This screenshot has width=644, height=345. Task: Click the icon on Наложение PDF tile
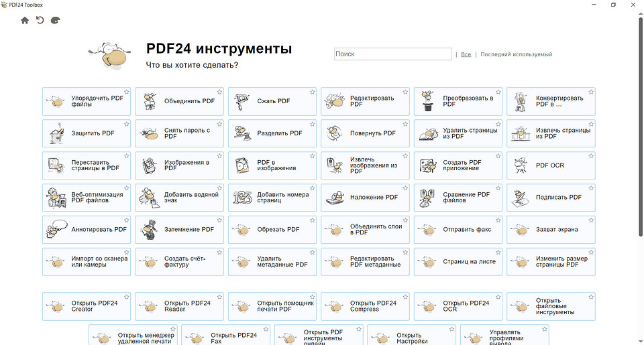(x=334, y=198)
